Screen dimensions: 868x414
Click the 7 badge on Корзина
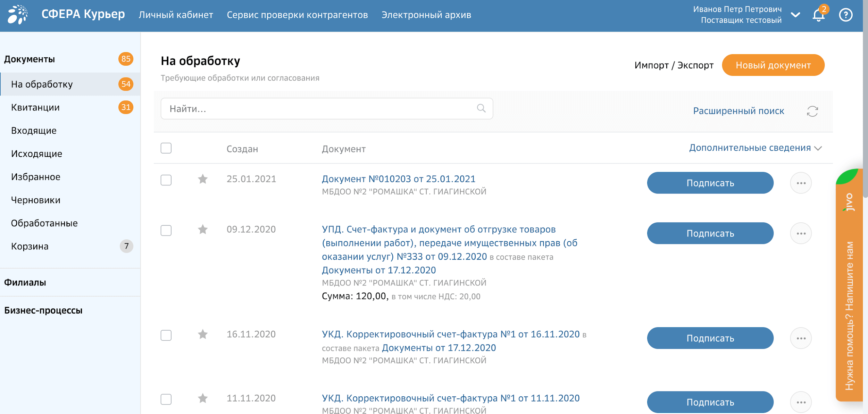point(126,246)
